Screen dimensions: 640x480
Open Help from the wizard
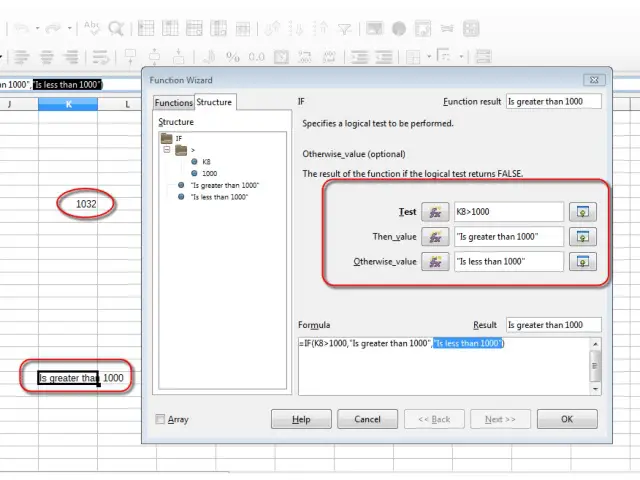pyautogui.click(x=301, y=419)
